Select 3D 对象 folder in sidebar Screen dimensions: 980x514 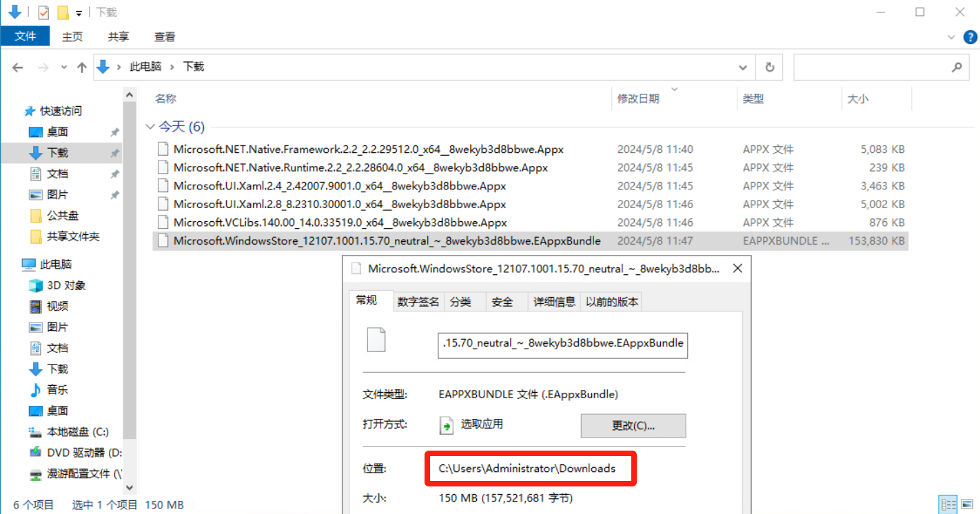pos(65,285)
